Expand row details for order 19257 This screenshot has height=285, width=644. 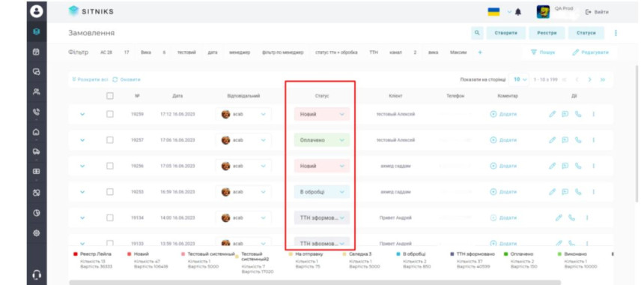(82, 140)
